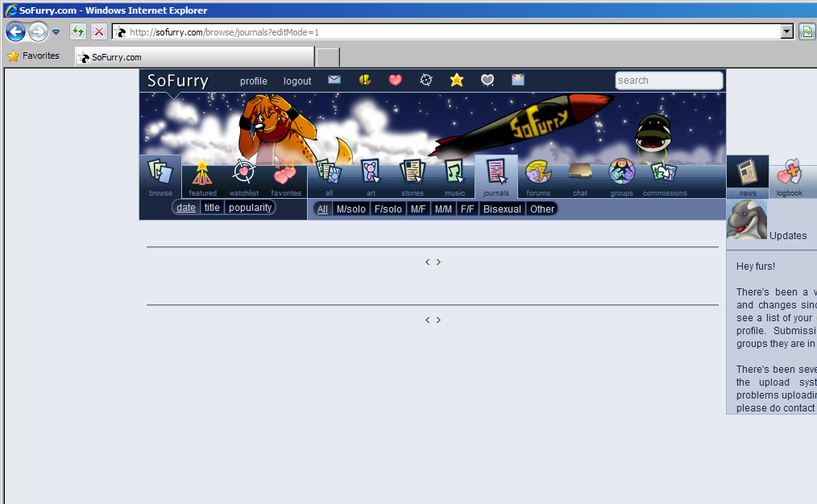Click the previous-page arrow in the upper pager

coord(427,262)
